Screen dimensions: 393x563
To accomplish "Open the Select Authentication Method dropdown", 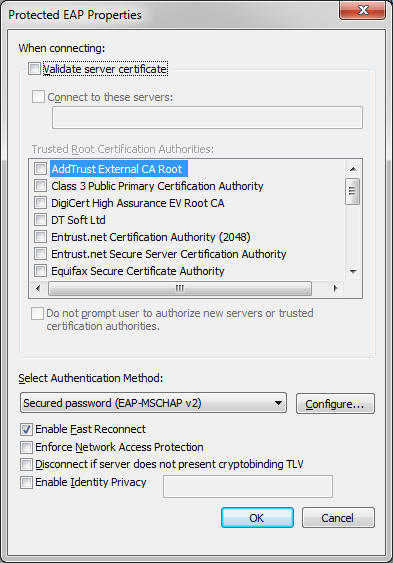I will [x=154, y=403].
